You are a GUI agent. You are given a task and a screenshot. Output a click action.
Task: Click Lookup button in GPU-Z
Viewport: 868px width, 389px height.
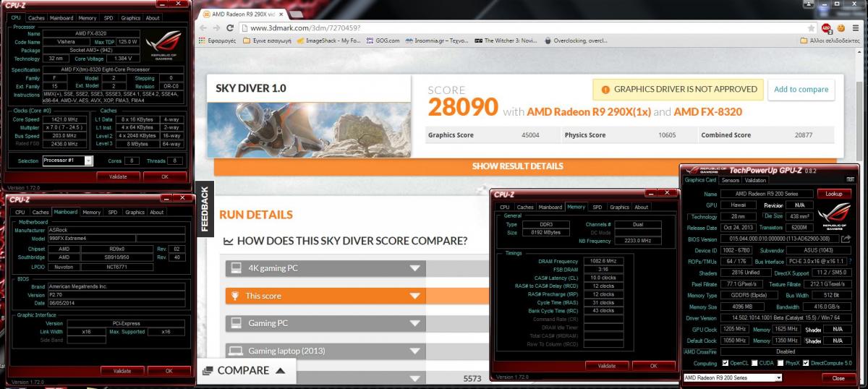click(x=834, y=194)
